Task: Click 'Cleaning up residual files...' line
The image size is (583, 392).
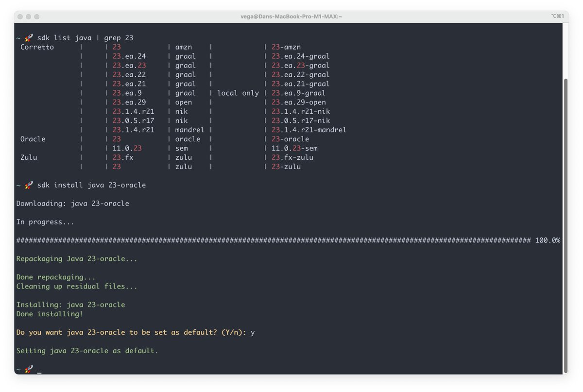Action: click(77, 287)
